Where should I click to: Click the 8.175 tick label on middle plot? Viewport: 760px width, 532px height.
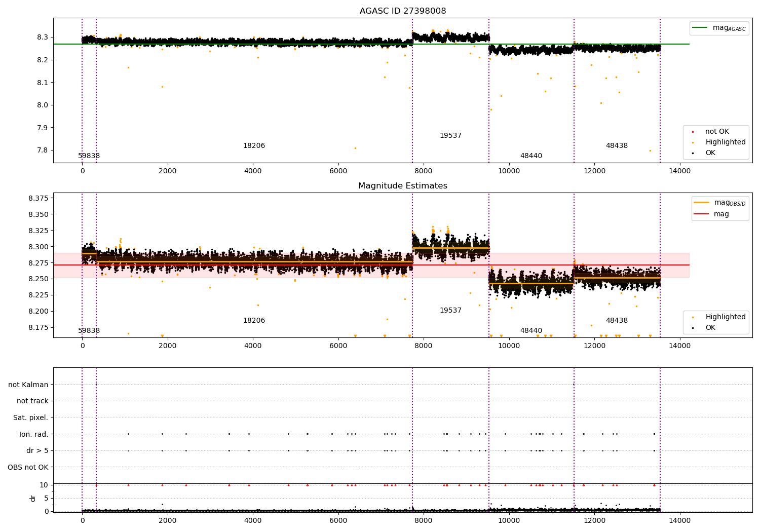pyautogui.click(x=39, y=328)
